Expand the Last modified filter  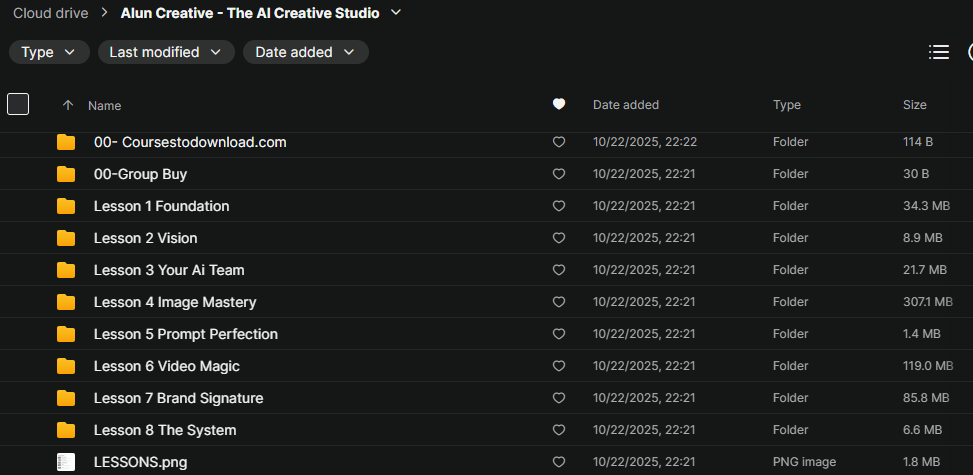click(166, 52)
